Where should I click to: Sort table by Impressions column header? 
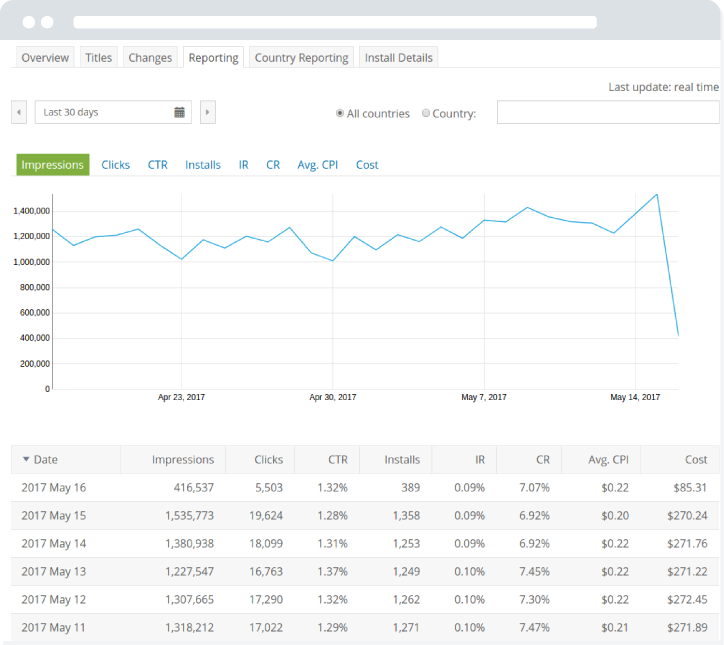(x=183, y=460)
